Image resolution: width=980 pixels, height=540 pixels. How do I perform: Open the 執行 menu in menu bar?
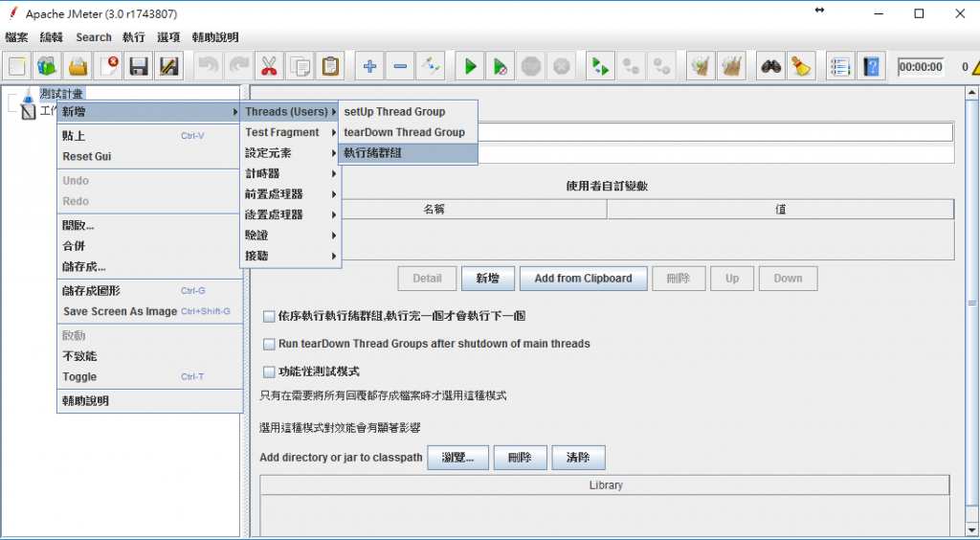(x=134, y=37)
